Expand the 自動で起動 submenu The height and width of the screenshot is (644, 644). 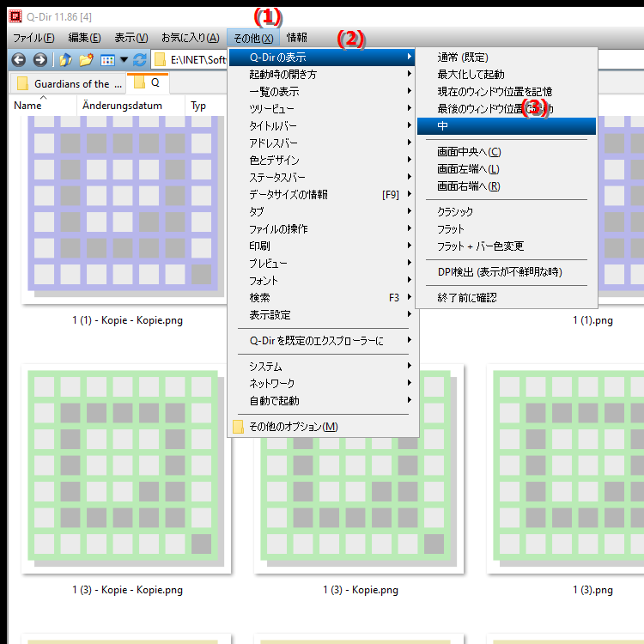(x=322, y=401)
